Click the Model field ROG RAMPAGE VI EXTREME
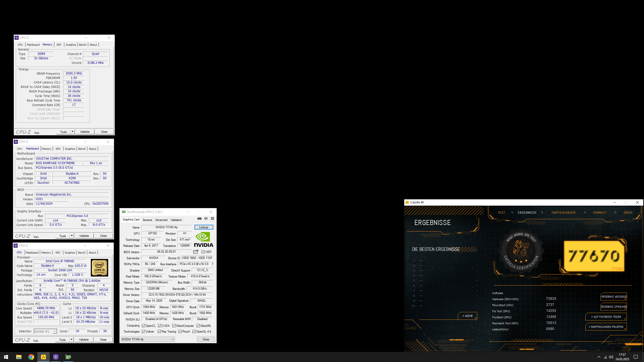 click(x=58, y=163)
